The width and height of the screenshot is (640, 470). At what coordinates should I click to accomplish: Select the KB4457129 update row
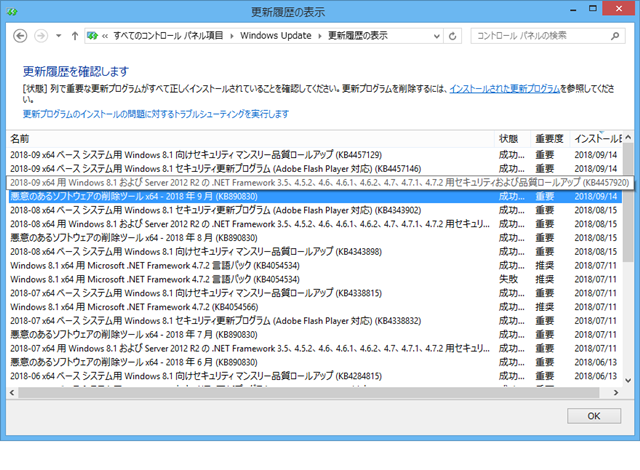[315, 155]
